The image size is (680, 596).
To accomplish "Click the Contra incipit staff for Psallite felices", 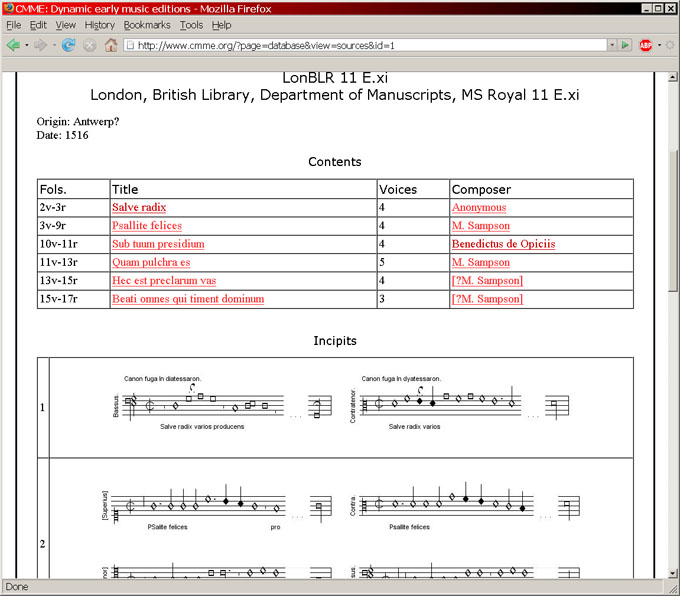I will pyautogui.click(x=465, y=505).
